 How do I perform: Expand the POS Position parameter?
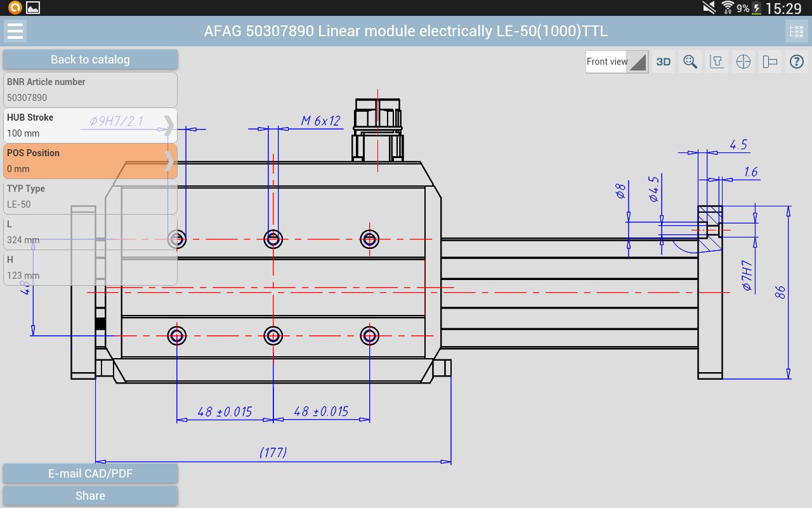(x=90, y=161)
